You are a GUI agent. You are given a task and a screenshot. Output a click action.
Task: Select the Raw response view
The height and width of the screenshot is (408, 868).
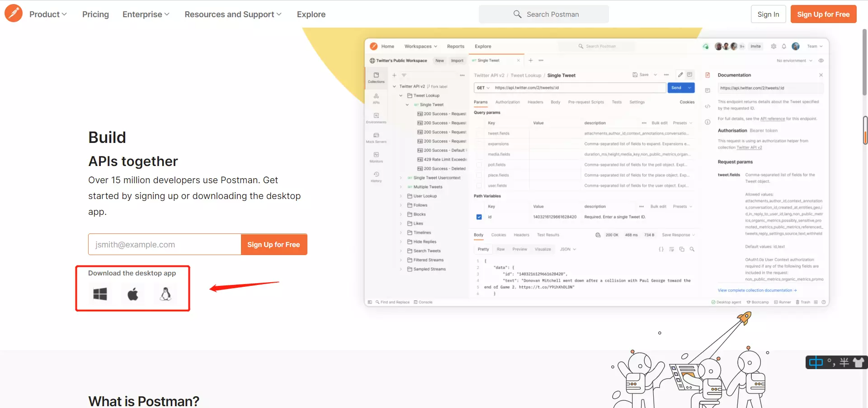point(500,249)
